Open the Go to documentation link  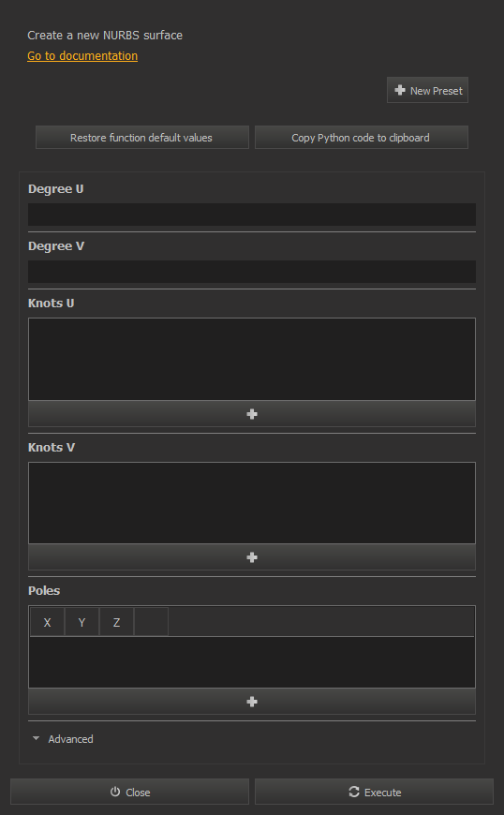82,55
